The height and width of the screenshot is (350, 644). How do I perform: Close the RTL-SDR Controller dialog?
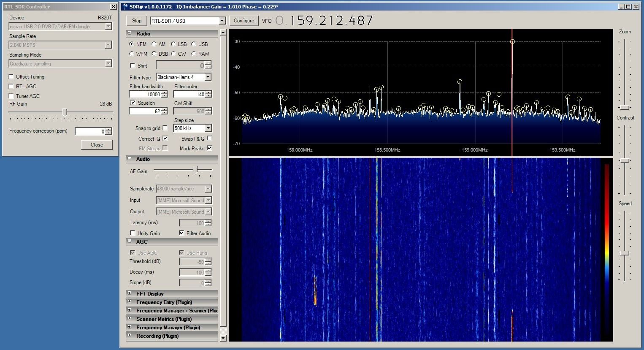[x=97, y=145]
